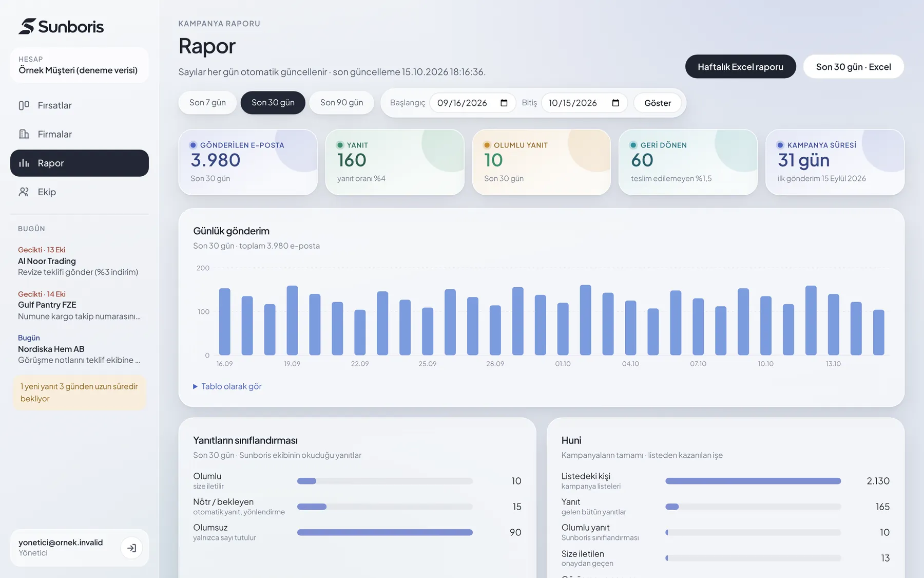Click the Son 30 gün · Excel button

click(x=853, y=67)
